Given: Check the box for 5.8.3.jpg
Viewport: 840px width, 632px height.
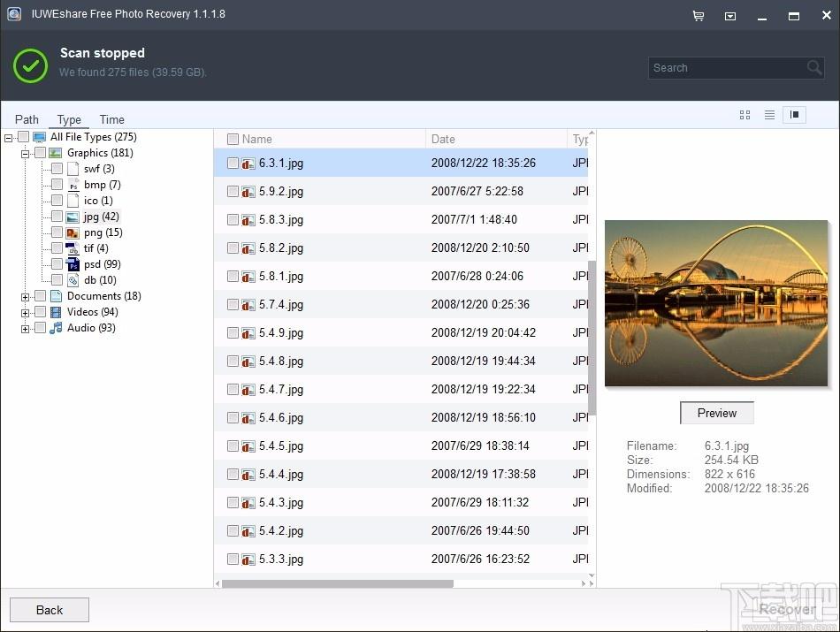Looking at the screenshot, I should click(x=233, y=219).
